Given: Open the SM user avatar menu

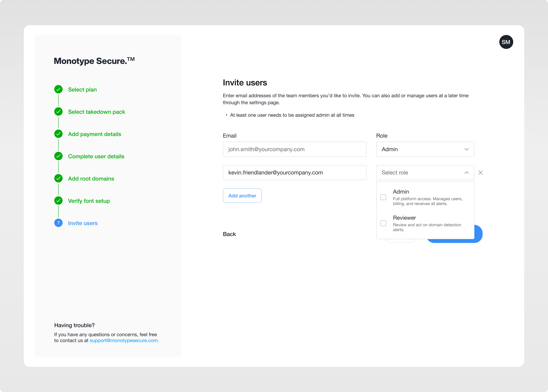Looking at the screenshot, I should tap(506, 42).
